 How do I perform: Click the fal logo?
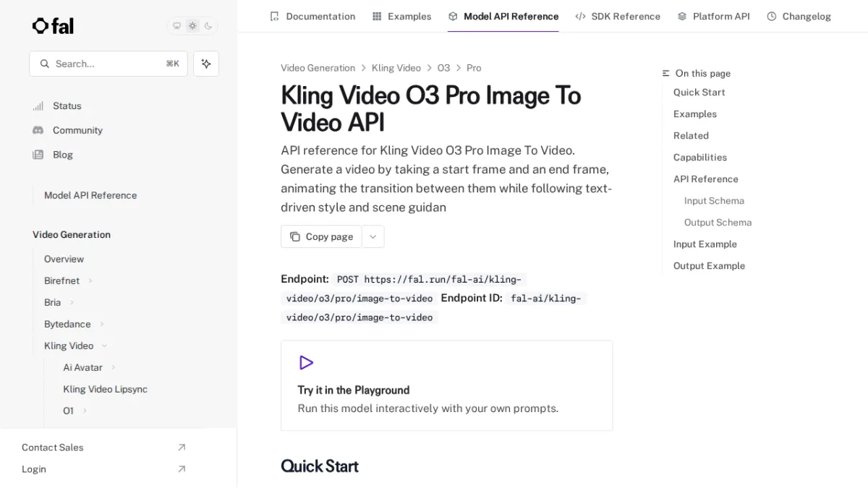(53, 26)
